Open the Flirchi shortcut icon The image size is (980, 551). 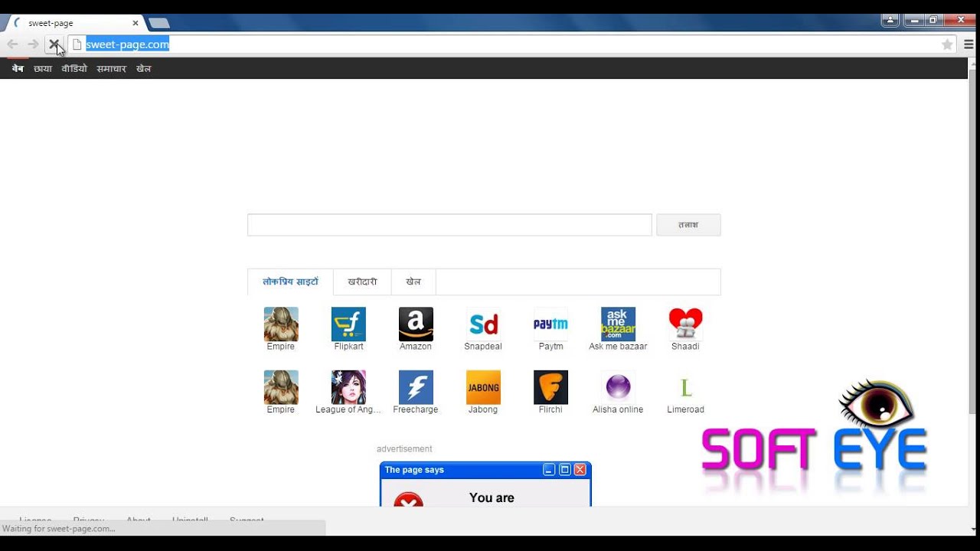[x=550, y=387]
